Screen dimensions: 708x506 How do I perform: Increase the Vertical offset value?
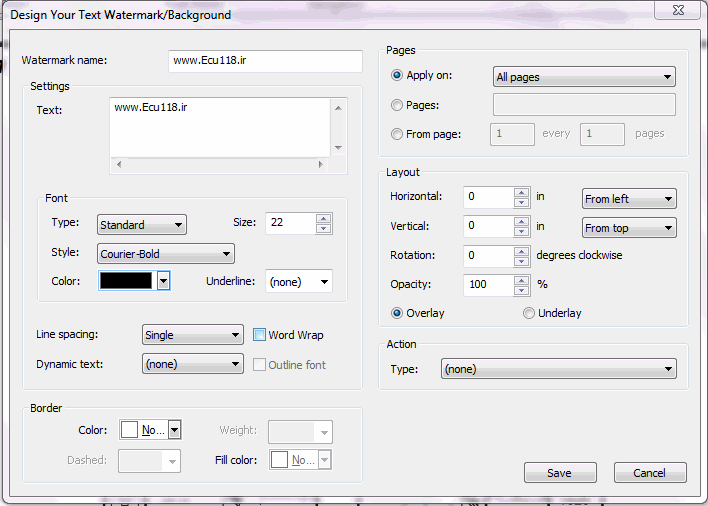(521, 222)
